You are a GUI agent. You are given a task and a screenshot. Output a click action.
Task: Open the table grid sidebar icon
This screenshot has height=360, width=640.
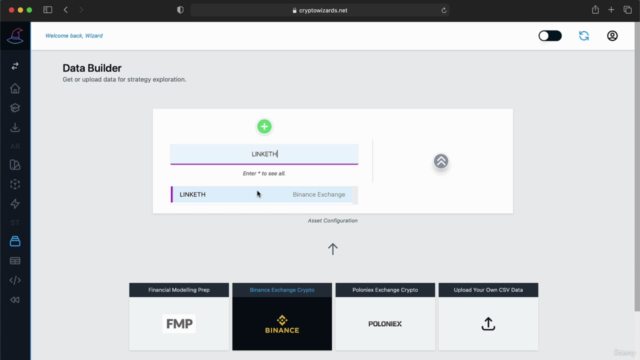click(x=15, y=261)
